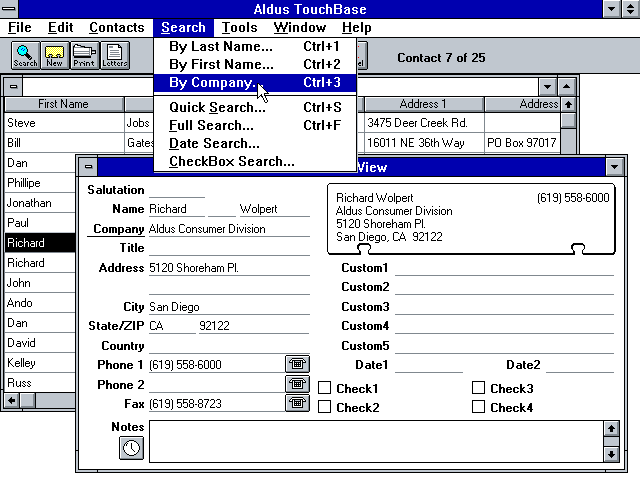Image resolution: width=640 pixels, height=480 pixels.
Task: Open the contact list window control menu
Action: click(x=13, y=87)
